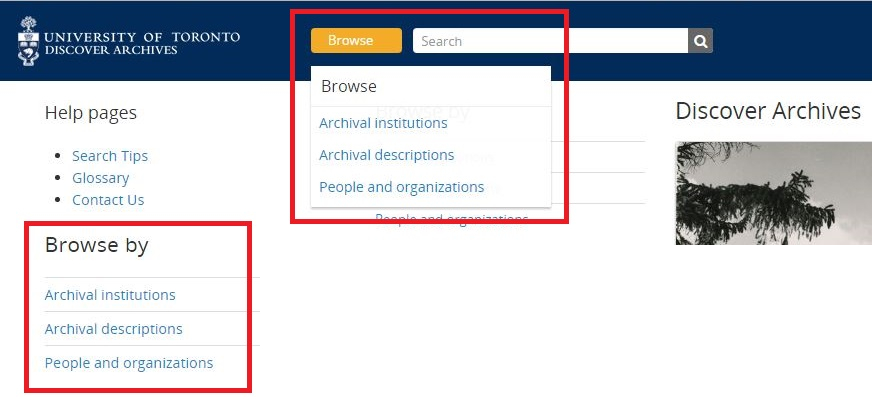Pick People and organizations in the dropdown menu
Viewport: 872px width, 405px height.
pos(401,187)
